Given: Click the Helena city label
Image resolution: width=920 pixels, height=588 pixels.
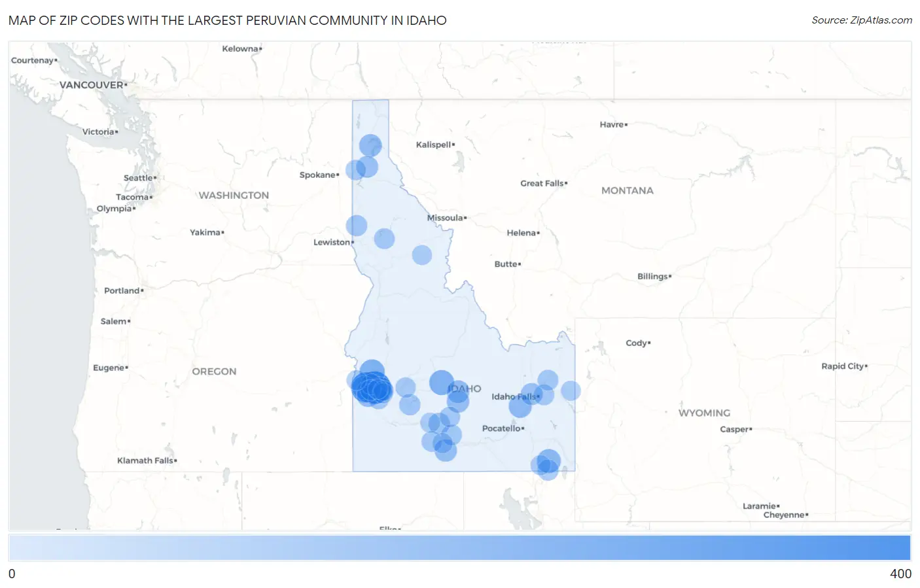Looking at the screenshot, I should point(522,233).
